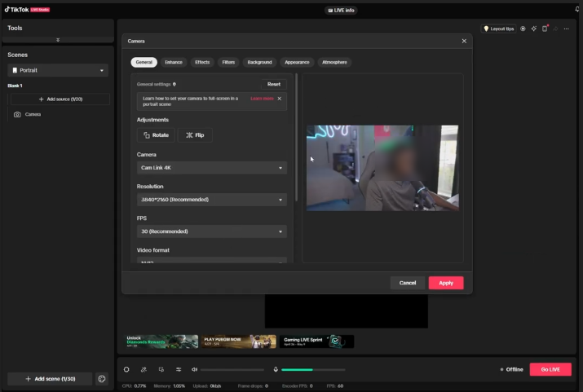The height and width of the screenshot is (392, 583).
Task: Click the Camera source icon in scene list
Action: (x=18, y=115)
